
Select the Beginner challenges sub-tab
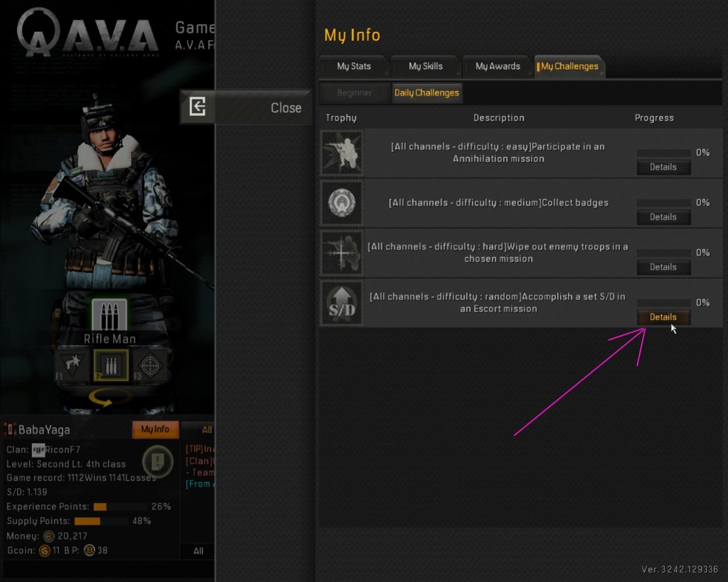pos(354,93)
